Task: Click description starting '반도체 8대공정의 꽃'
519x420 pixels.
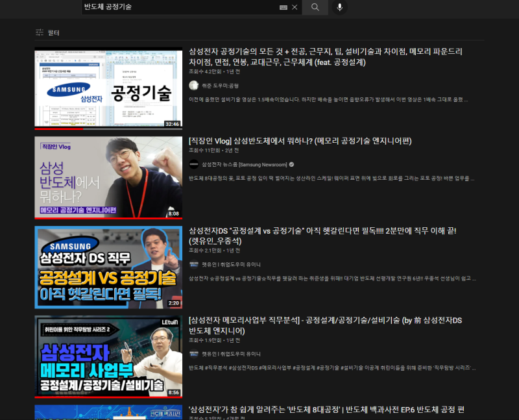Action: [x=332, y=179]
